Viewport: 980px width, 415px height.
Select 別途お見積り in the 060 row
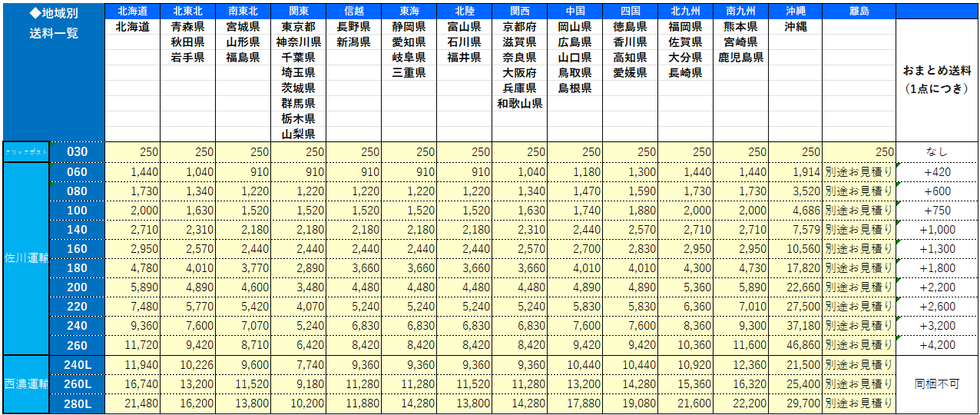859,171
